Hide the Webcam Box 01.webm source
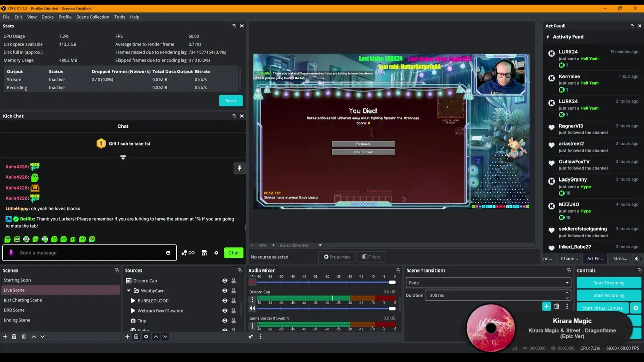 pos(225,311)
